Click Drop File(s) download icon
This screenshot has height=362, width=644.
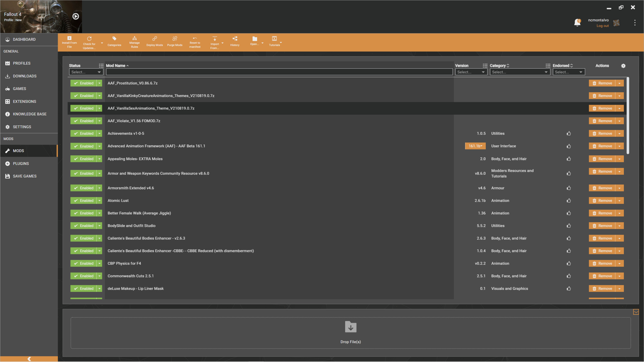click(351, 327)
